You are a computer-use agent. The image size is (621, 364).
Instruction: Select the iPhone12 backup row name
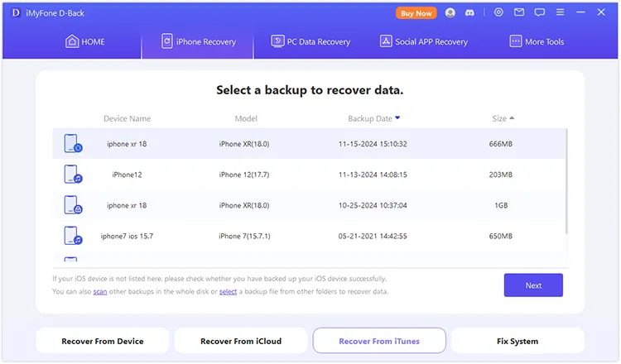click(127, 175)
